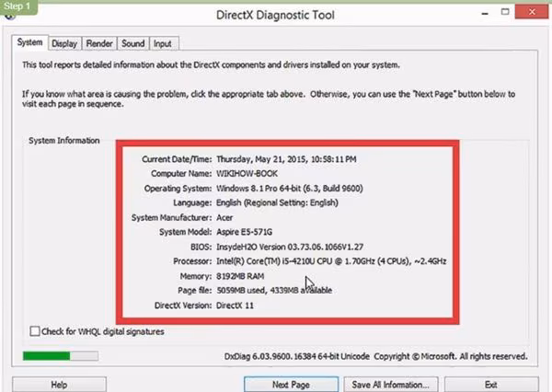Click the Memory label

196,276
